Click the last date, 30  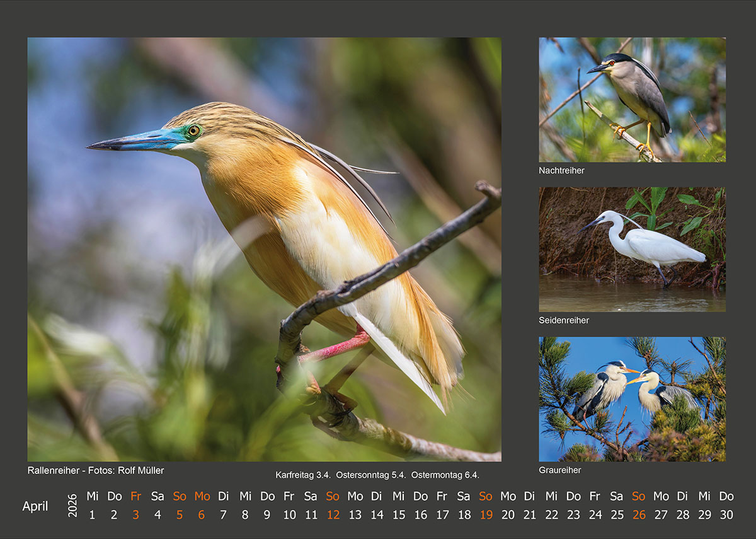pyautogui.click(x=726, y=514)
